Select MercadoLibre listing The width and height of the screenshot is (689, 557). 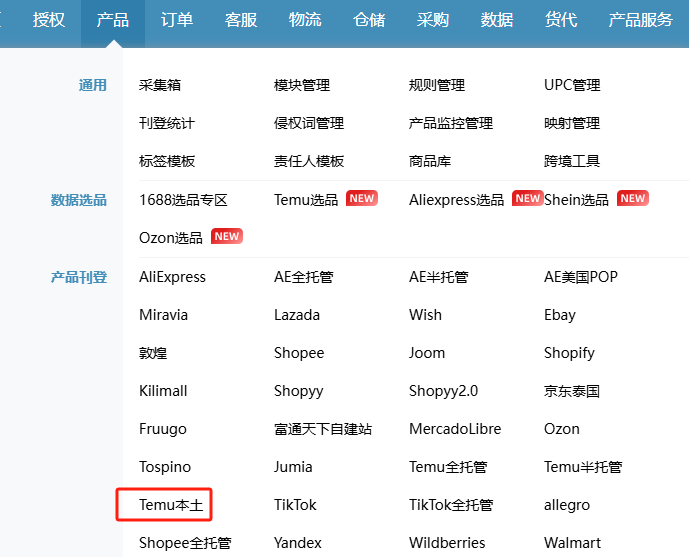455,429
